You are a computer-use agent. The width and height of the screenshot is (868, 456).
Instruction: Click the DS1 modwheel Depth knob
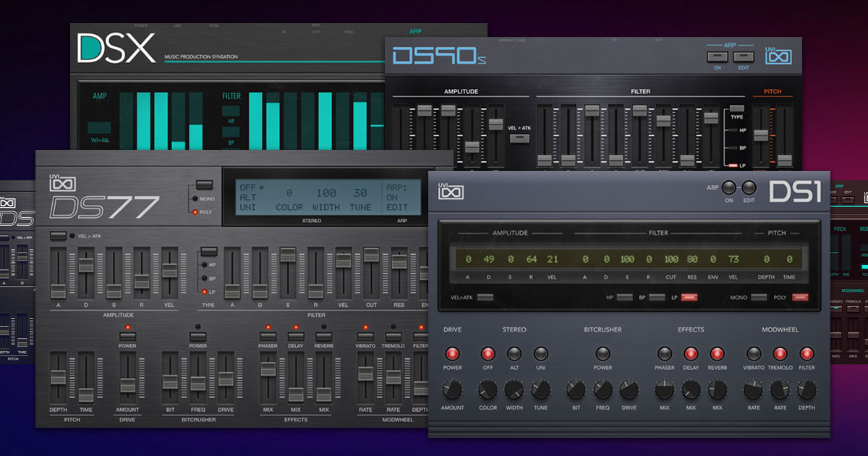807,390
